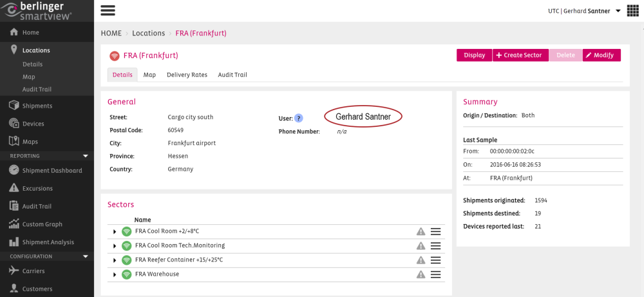Click the hamburger menu icon in header
Image resolution: width=644 pixels, height=297 pixels.
(x=108, y=10)
